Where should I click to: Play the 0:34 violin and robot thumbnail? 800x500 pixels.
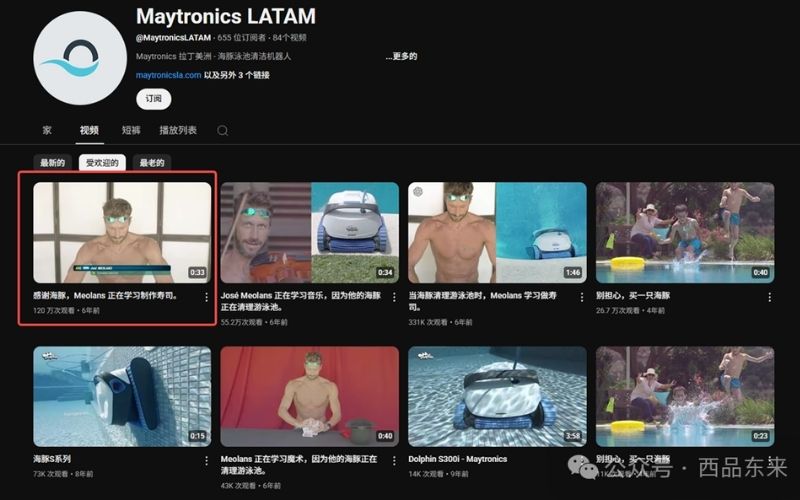(x=310, y=233)
